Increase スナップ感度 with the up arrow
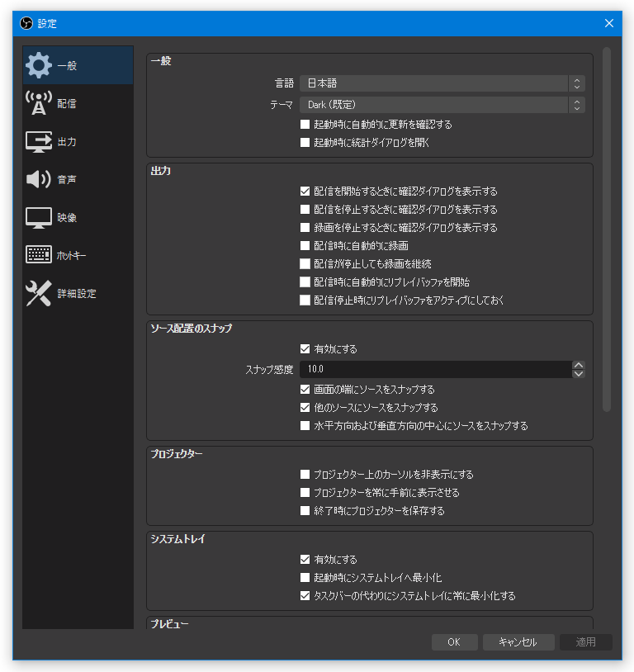634x672 pixels. coord(579,365)
